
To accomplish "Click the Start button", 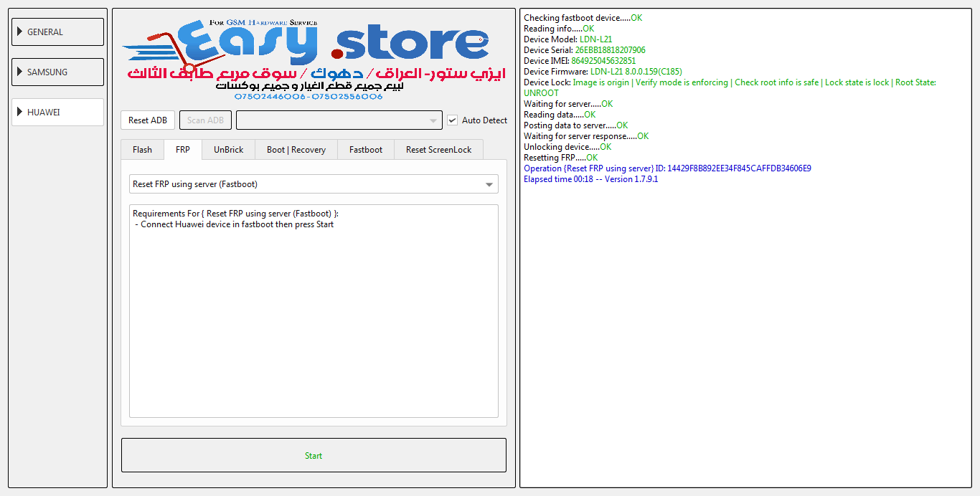I will pos(314,455).
